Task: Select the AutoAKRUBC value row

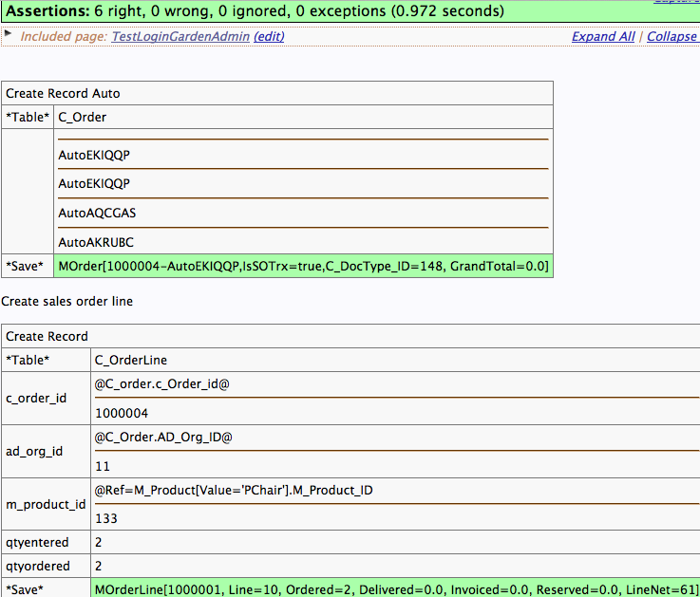Action: click(97, 242)
